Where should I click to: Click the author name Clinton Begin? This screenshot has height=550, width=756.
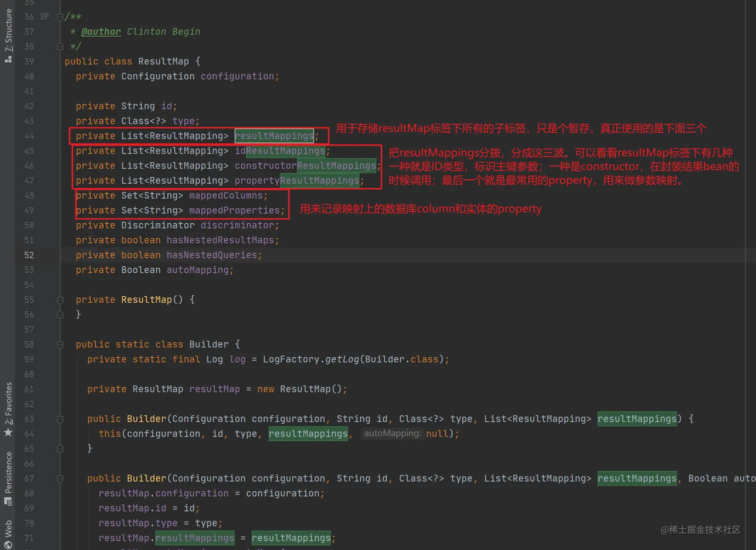coord(163,32)
